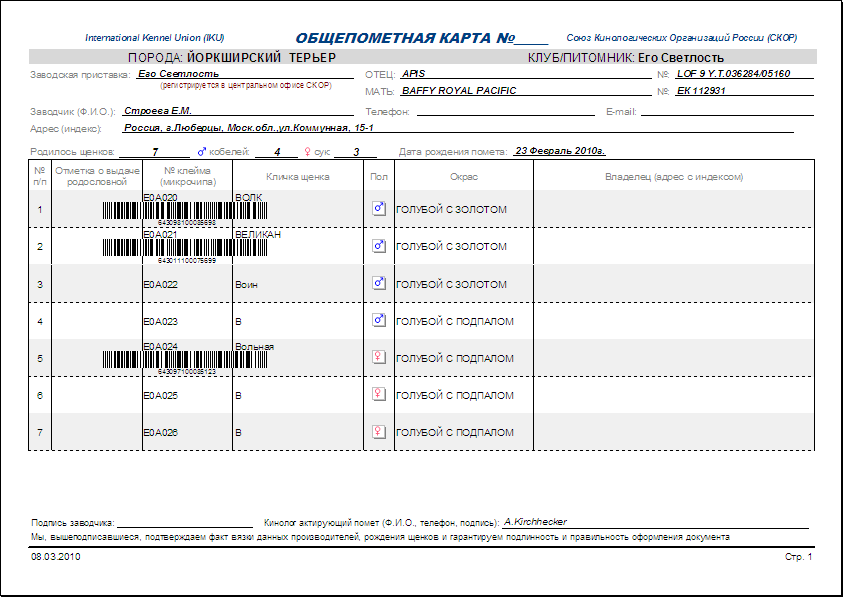The width and height of the screenshot is (843, 597).
Task: Click the male icon in row E0A023
Action: 379,320
